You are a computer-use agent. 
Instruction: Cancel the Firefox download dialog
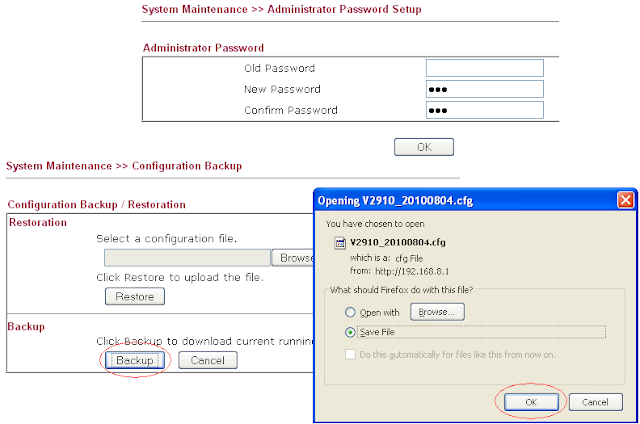[x=596, y=402]
